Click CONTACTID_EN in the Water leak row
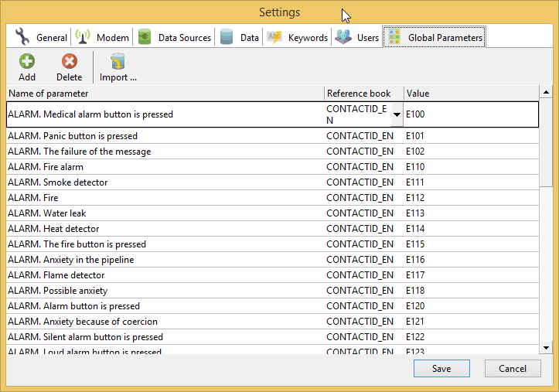This screenshot has width=559, height=392. click(x=360, y=213)
